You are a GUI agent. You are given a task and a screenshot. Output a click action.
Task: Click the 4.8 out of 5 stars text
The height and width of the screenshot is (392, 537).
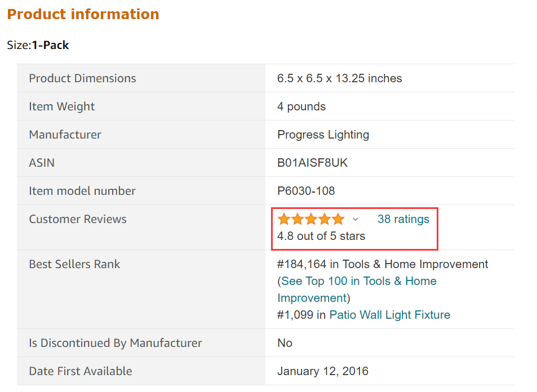click(x=321, y=236)
